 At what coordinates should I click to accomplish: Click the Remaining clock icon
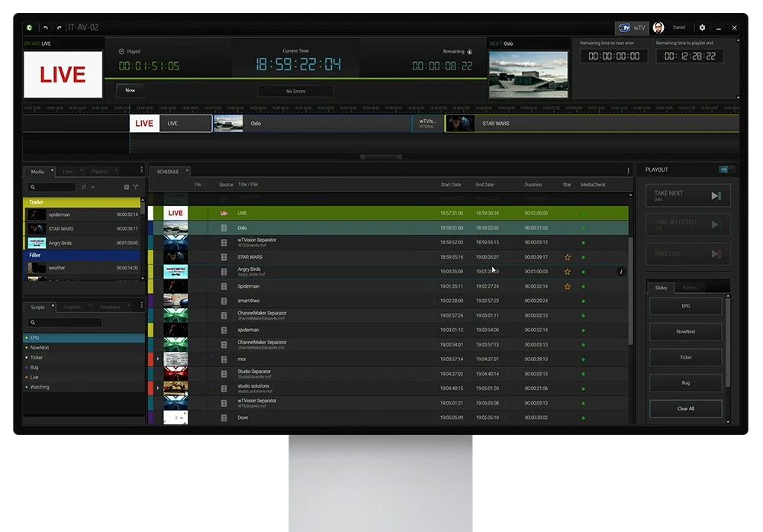(470, 52)
